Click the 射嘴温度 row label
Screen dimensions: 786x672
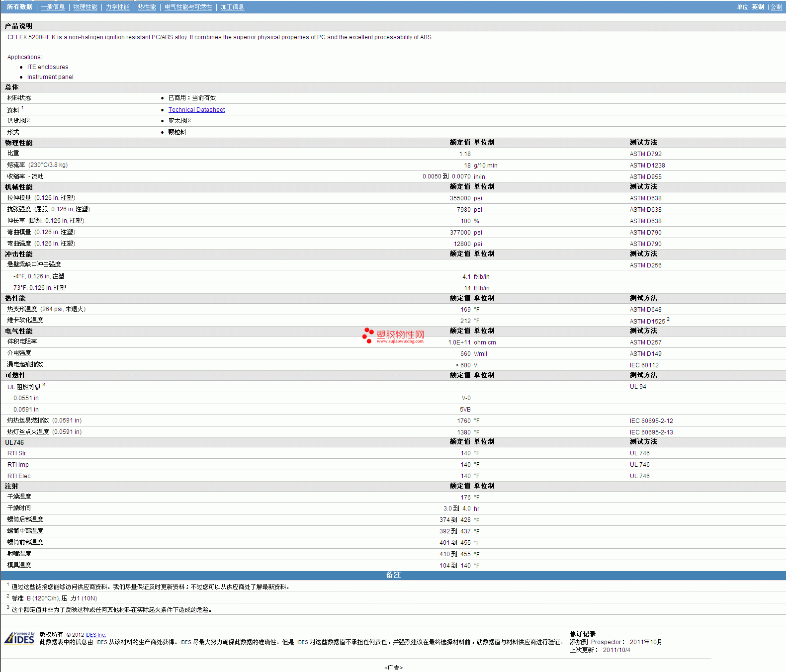coord(19,554)
